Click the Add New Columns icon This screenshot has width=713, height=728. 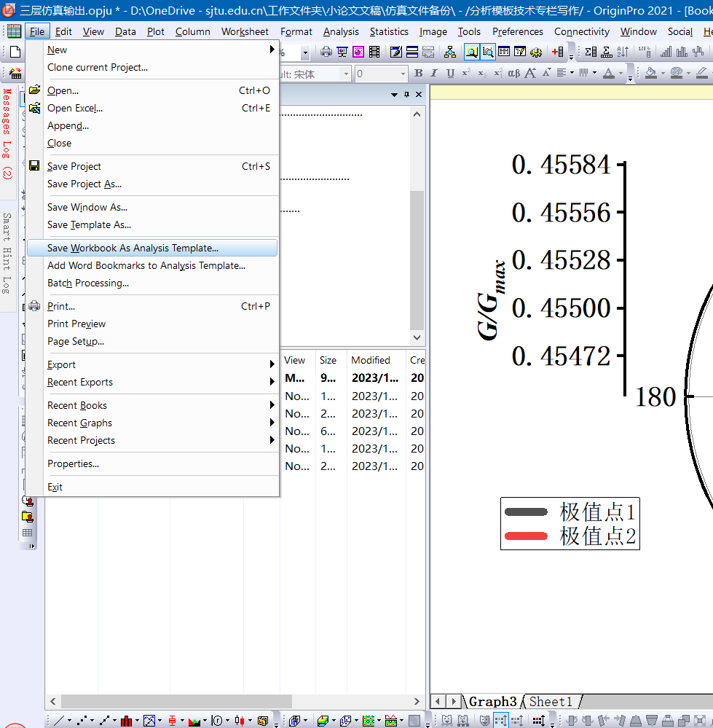(x=557, y=52)
